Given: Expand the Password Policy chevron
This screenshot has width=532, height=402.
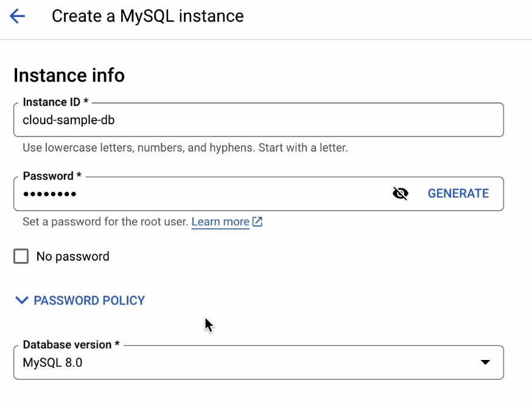Looking at the screenshot, I should click(x=22, y=300).
